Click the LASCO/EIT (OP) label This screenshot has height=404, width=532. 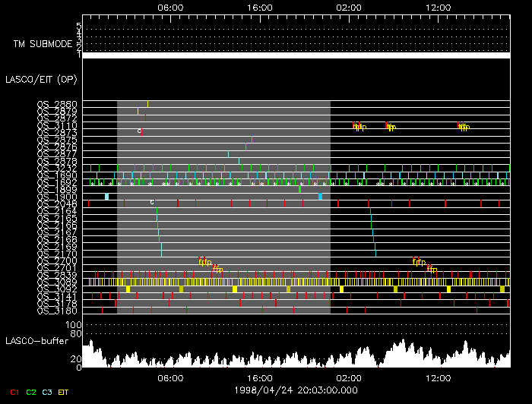[x=43, y=79]
